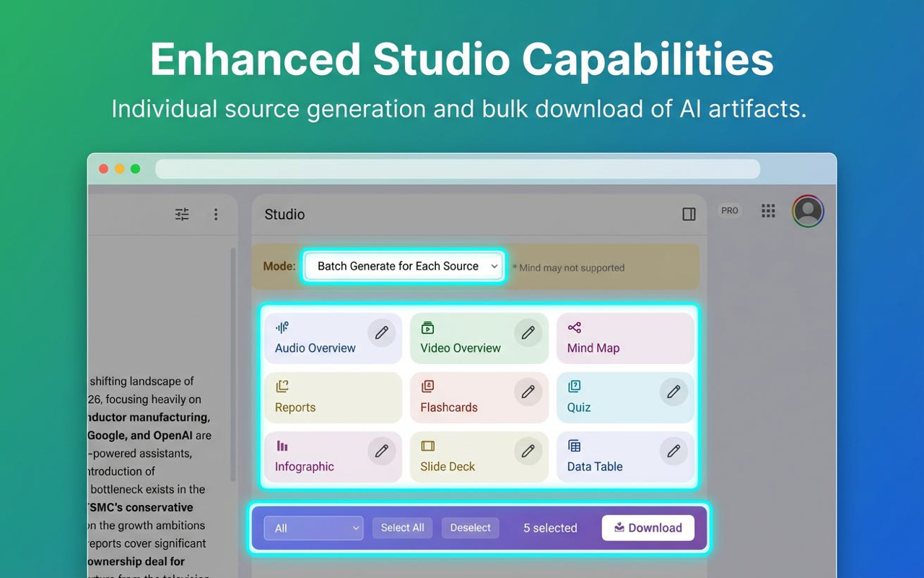This screenshot has height=578, width=924.
Task: Open the apps grid icon
Action: (768, 210)
